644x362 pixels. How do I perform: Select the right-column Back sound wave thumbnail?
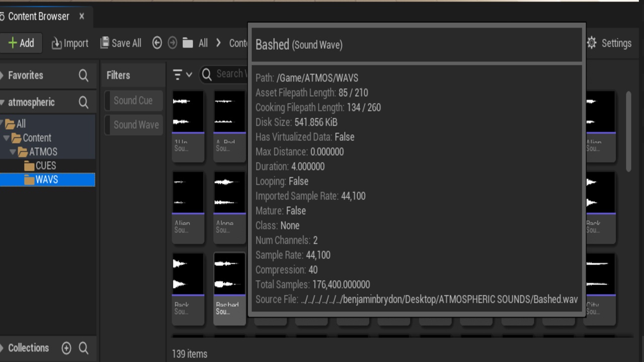601,208
